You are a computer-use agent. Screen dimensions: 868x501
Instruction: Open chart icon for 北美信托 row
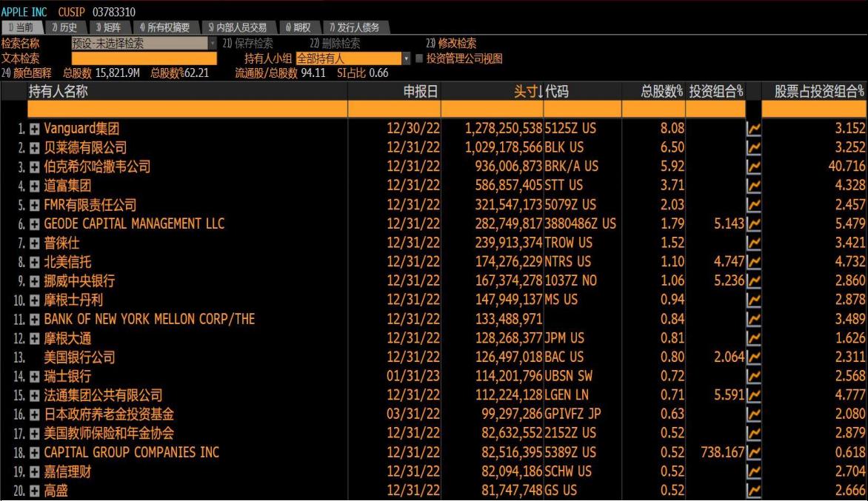point(753,261)
